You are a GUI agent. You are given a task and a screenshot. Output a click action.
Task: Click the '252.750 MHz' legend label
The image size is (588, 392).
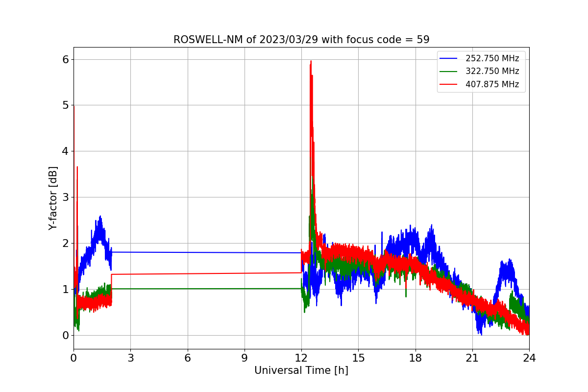pyautogui.click(x=492, y=59)
